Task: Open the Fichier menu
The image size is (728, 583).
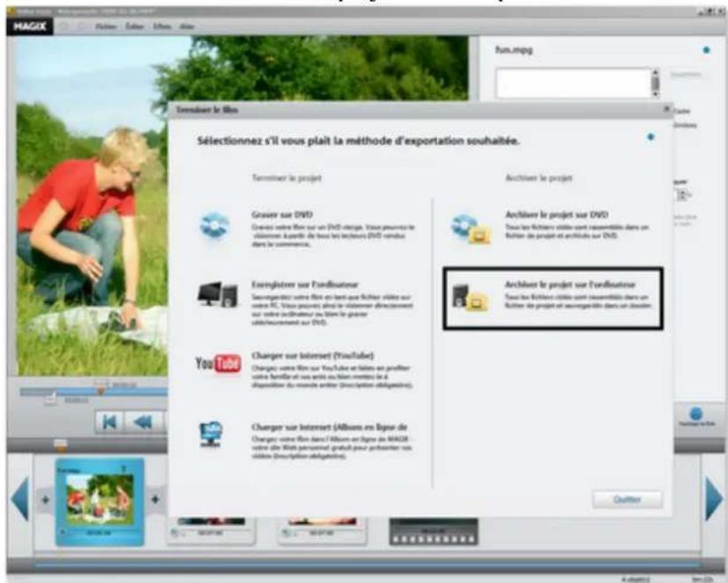Action: click(106, 26)
